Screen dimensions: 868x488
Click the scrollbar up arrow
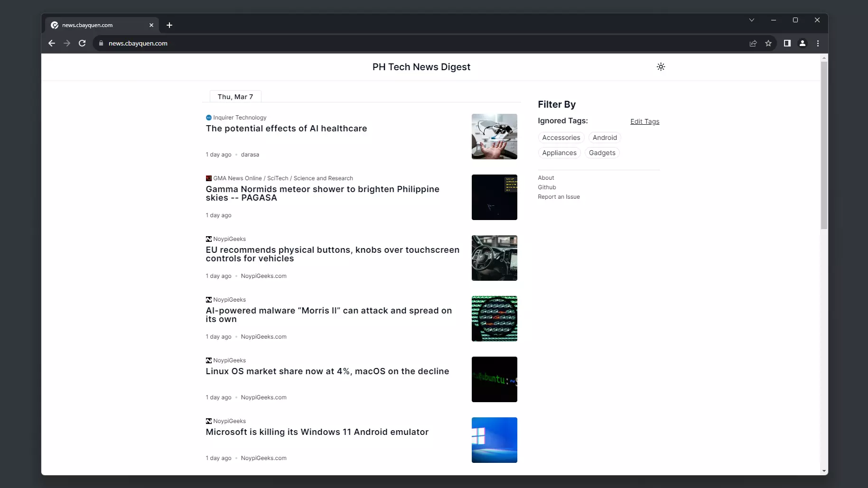(x=824, y=57)
